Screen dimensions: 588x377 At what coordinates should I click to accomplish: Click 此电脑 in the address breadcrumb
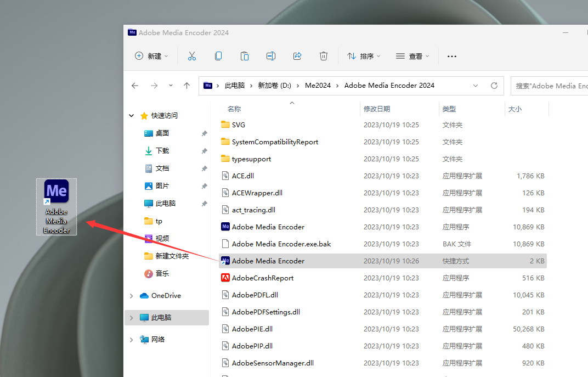(235, 86)
